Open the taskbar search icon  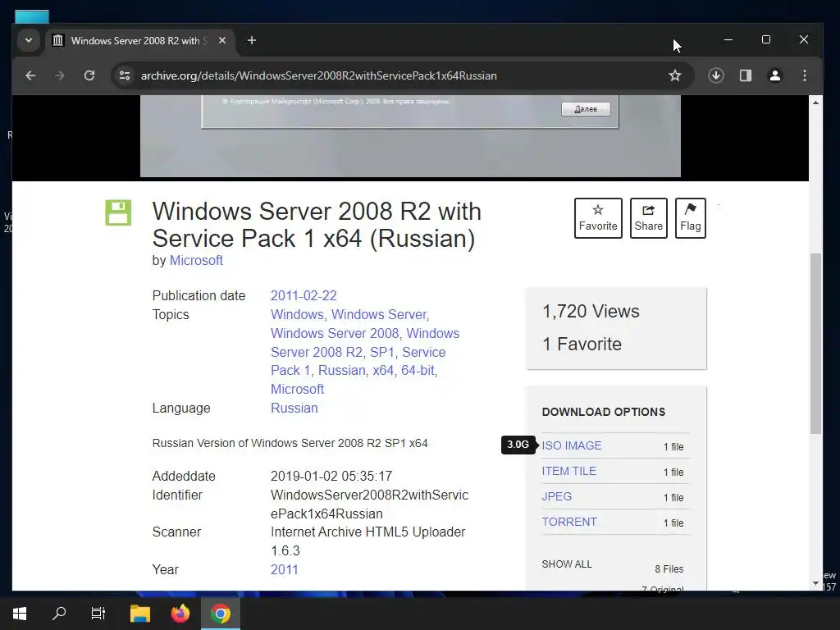pyautogui.click(x=59, y=614)
